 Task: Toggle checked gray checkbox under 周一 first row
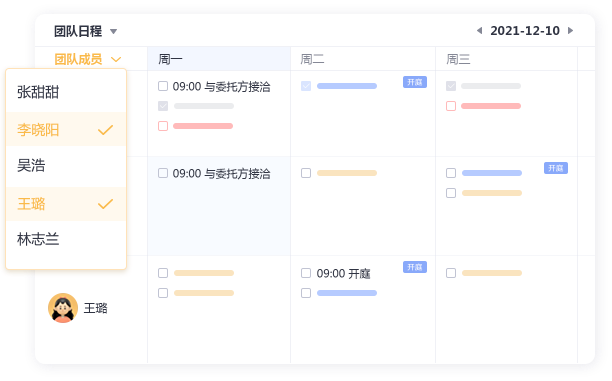tap(163, 106)
